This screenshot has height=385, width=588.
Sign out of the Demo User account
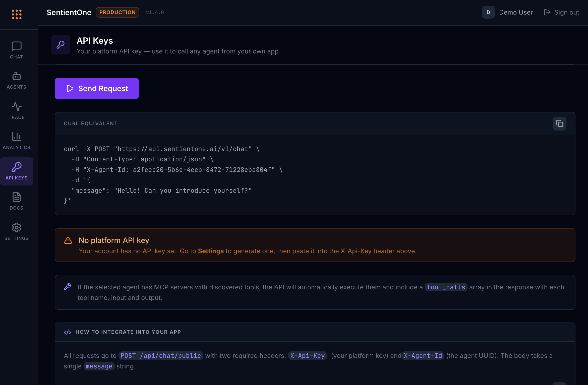(x=561, y=12)
